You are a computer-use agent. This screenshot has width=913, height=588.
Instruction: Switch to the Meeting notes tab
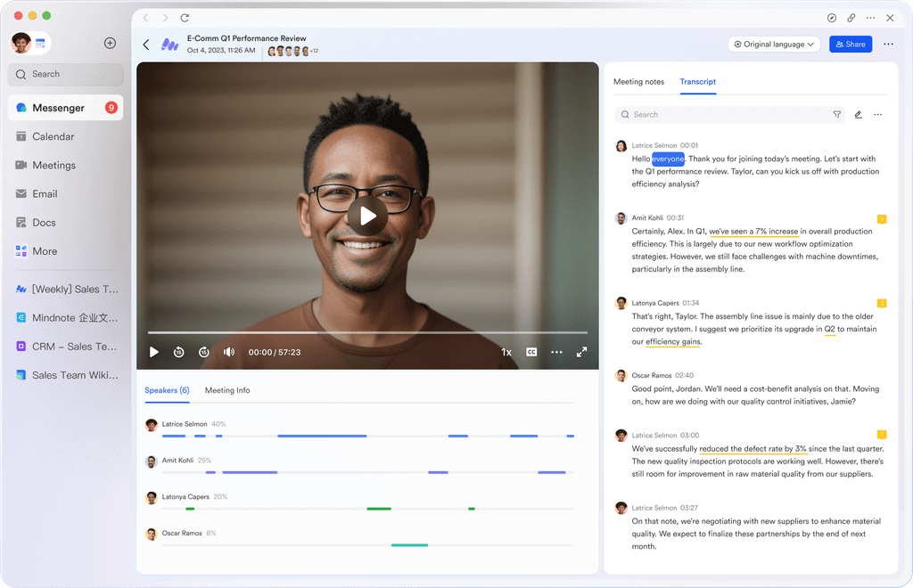[x=638, y=82]
